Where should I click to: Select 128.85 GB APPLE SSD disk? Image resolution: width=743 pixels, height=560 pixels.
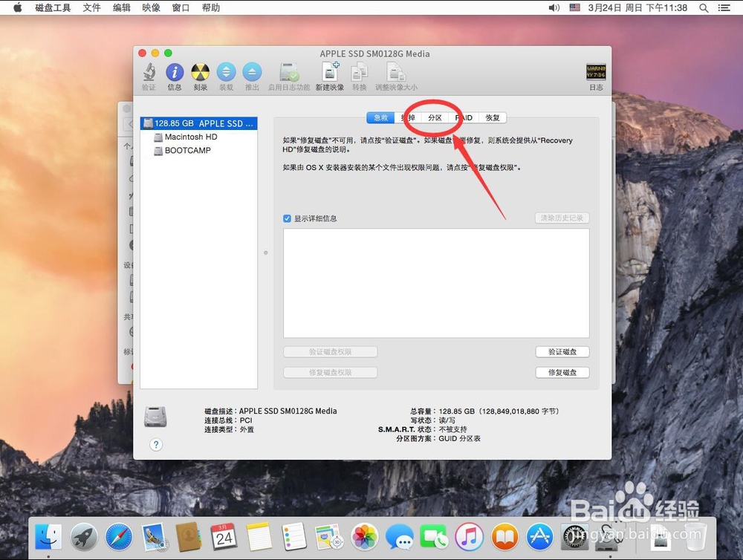pyautogui.click(x=198, y=123)
